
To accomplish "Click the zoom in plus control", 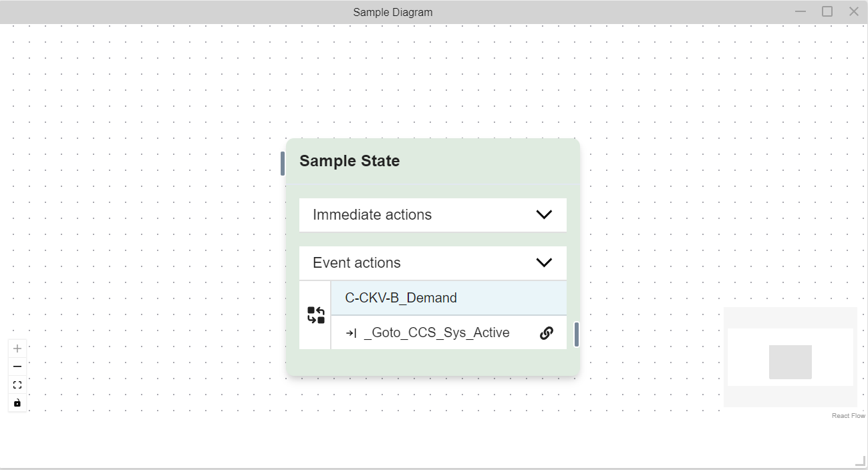I will coord(17,348).
